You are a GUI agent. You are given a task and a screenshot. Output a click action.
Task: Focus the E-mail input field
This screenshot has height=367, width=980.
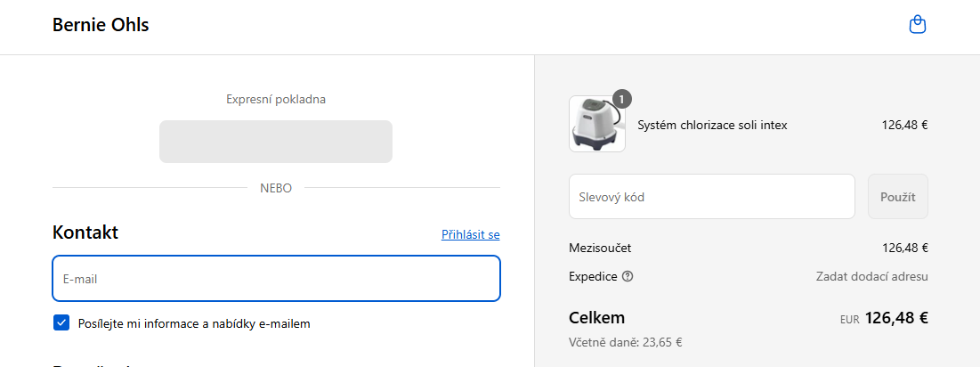click(x=276, y=279)
